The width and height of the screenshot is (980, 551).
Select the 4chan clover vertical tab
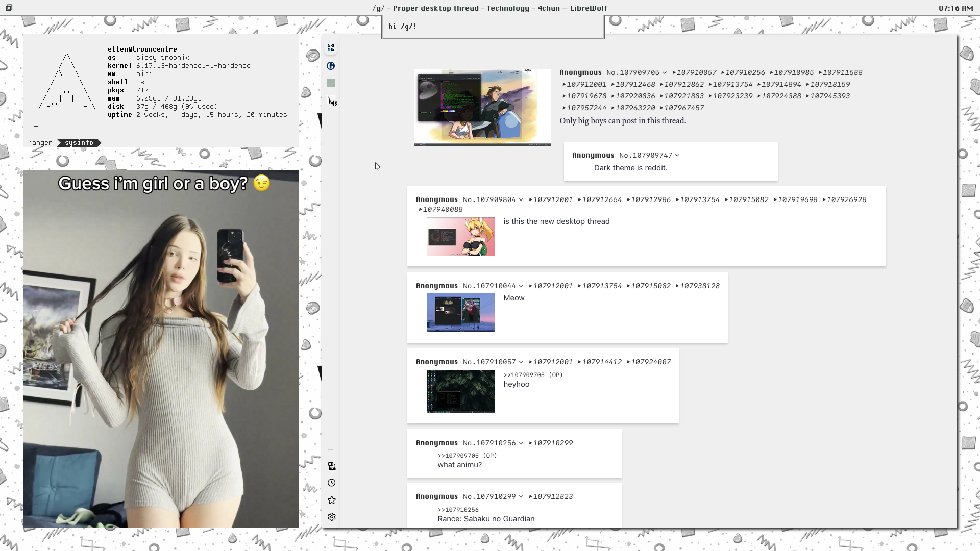(x=331, y=48)
